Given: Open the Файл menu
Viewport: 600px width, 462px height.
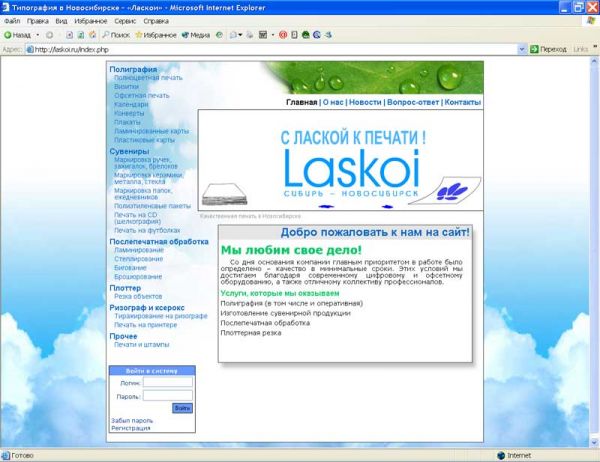Looking at the screenshot, I should pos(12,21).
